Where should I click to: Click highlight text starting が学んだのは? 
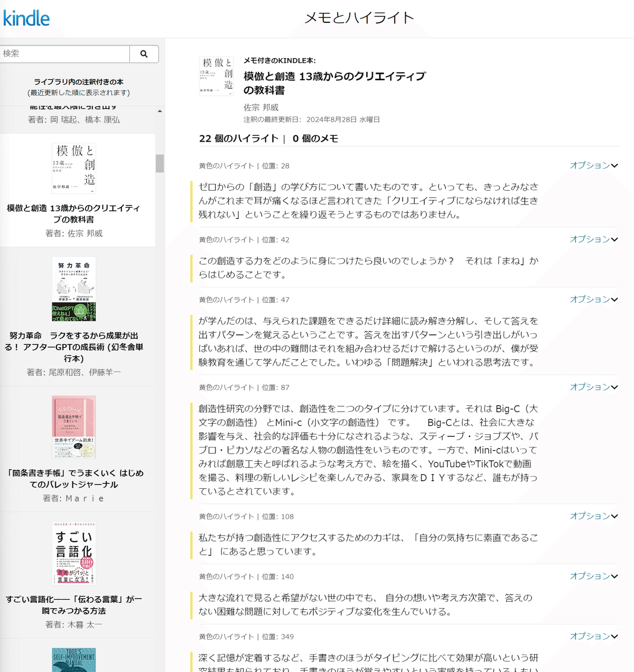point(368,342)
